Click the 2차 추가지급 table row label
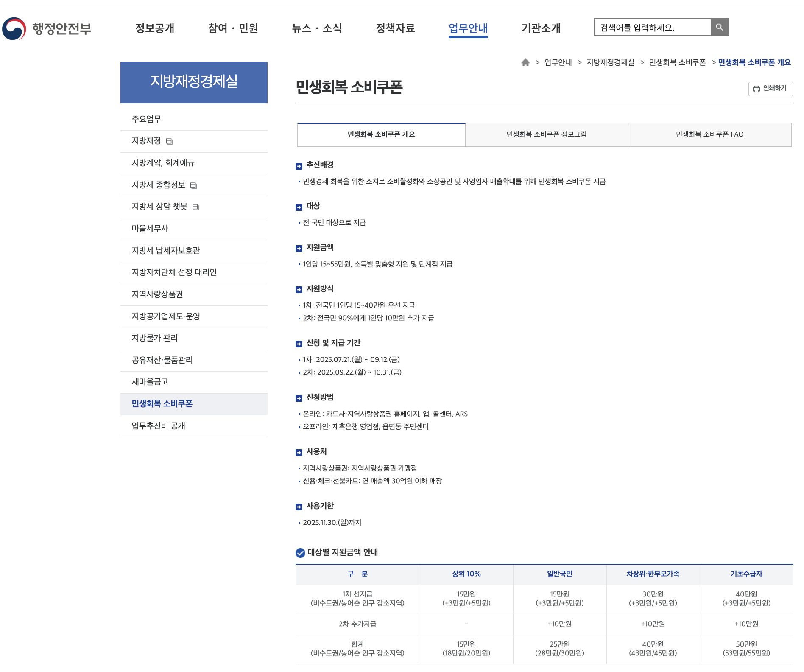804x672 pixels. 357,624
